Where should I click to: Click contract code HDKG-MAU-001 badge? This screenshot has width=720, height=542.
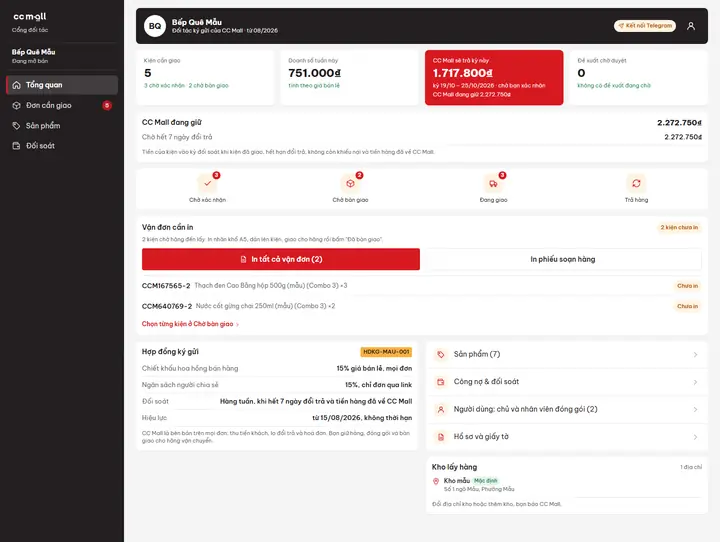(386, 352)
